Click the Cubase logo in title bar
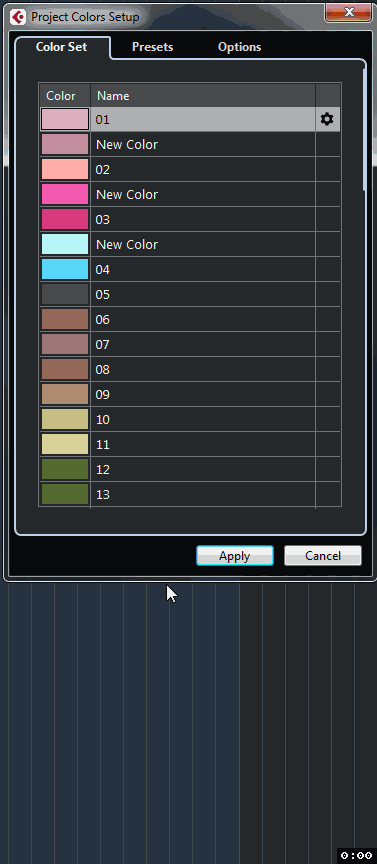The width and height of the screenshot is (377, 864). pos(18,17)
